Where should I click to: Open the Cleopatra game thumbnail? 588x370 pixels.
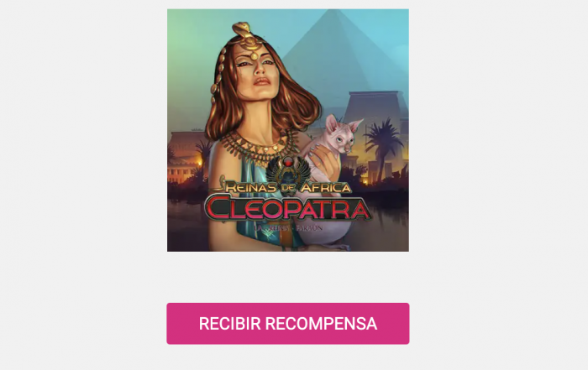click(x=288, y=130)
